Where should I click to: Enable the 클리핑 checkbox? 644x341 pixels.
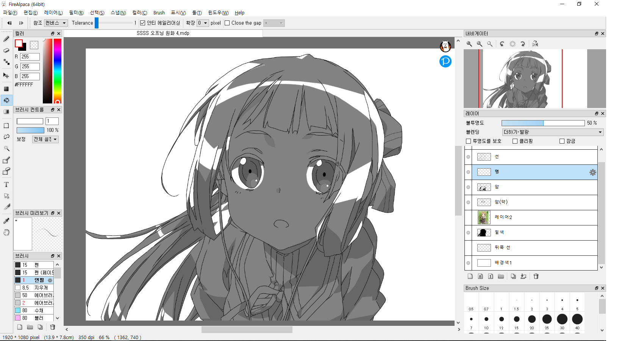click(x=515, y=141)
